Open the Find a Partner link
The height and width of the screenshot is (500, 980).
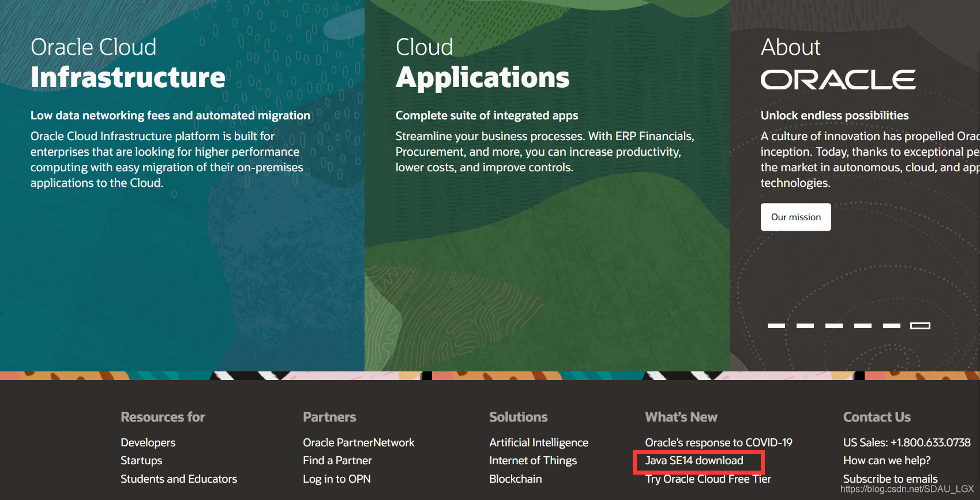(337, 461)
